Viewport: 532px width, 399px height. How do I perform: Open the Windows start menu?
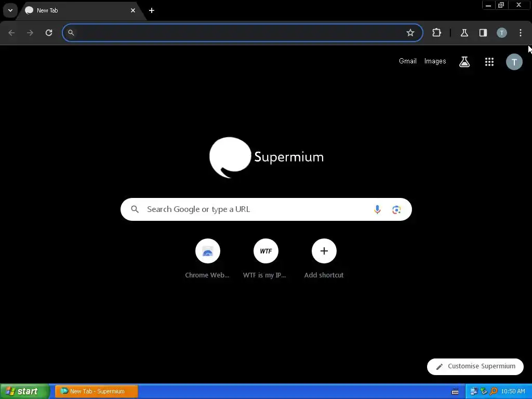tap(24, 391)
